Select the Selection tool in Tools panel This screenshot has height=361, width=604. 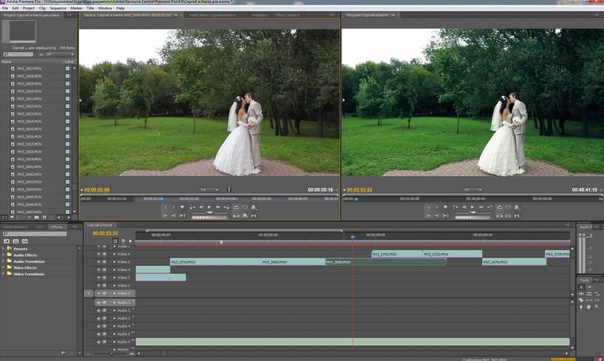[x=582, y=287]
